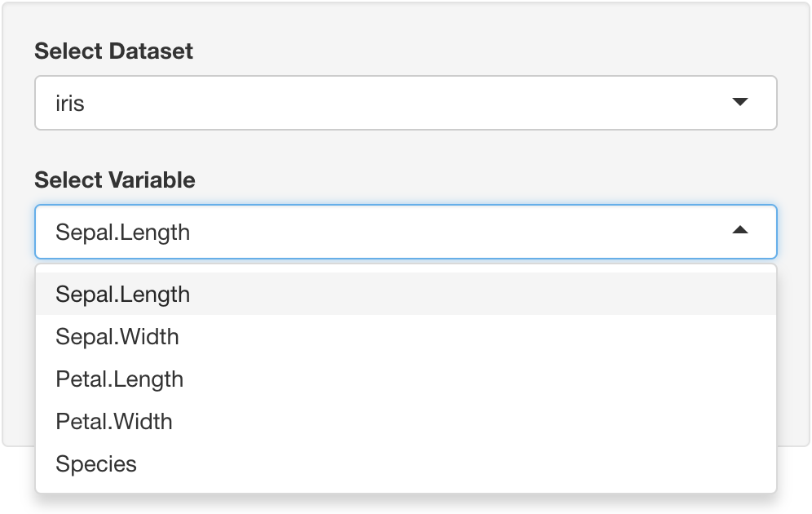Screen dimensions: 812x514
Task: Click the 'iris' text in the dataset field
Action: 70,104
